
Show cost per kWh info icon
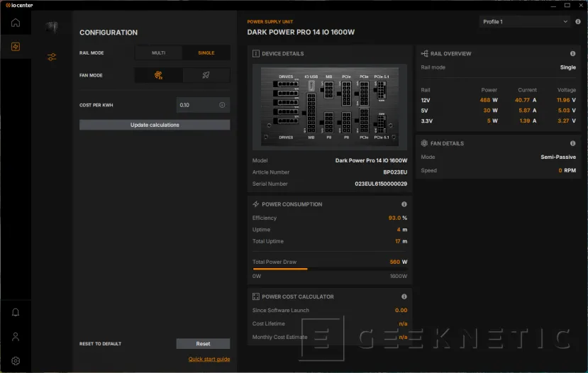pyautogui.click(x=222, y=105)
